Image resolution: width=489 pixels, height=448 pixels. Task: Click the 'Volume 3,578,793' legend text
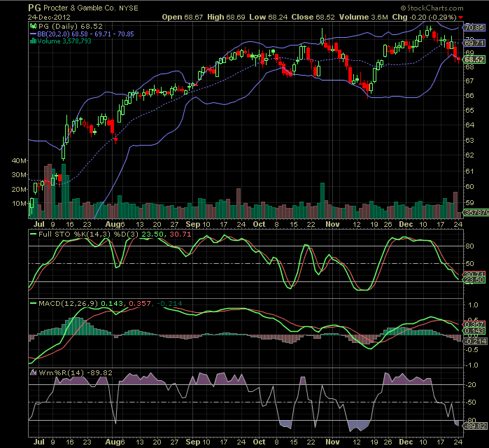[x=64, y=41]
